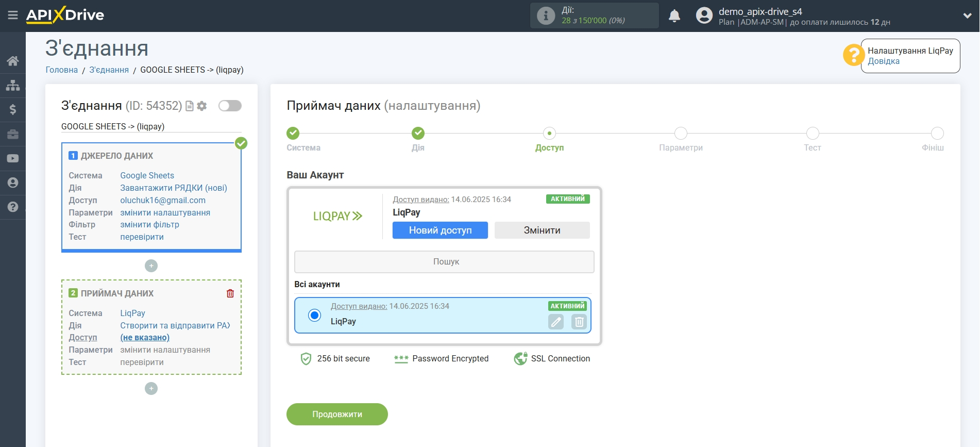The width and height of the screenshot is (980, 447).
Task: Open the billing dollar sidebar icon
Action: pos(13,109)
